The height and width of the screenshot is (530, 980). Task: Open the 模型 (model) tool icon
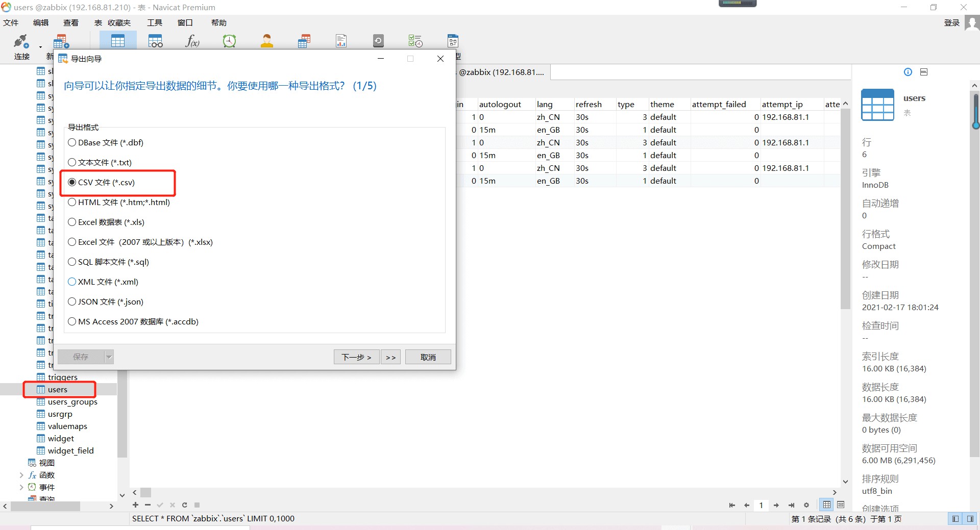click(x=453, y=41)
